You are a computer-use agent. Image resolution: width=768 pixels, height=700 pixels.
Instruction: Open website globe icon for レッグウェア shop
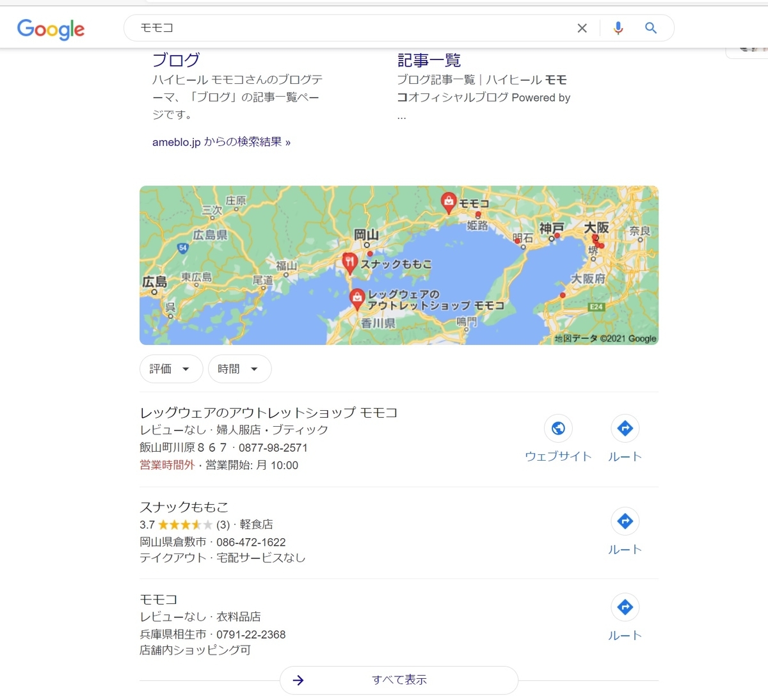click(558, 428)
